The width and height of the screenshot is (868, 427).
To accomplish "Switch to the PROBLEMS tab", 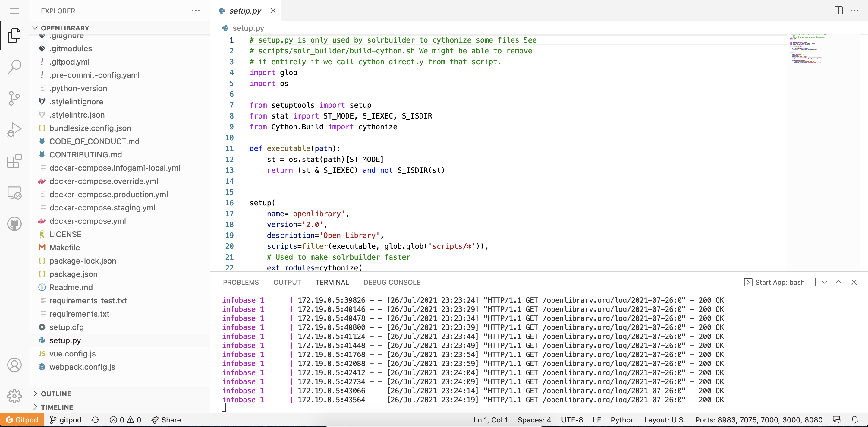I will click(x=241, y=283).
